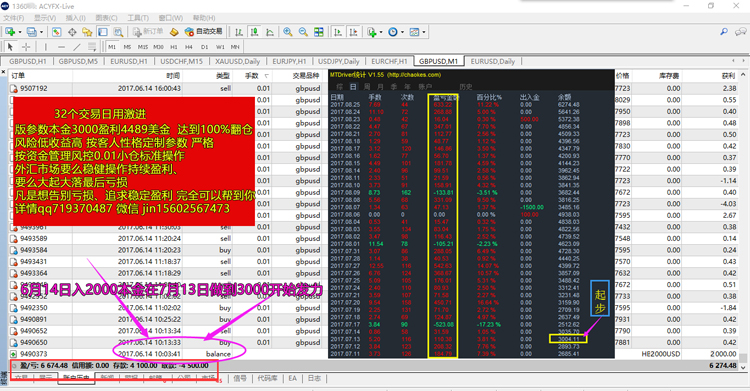Open the 图表(C) menu
Image resolution: width=750 pixels, height=391 pixels.
click(x=106, y=18)
